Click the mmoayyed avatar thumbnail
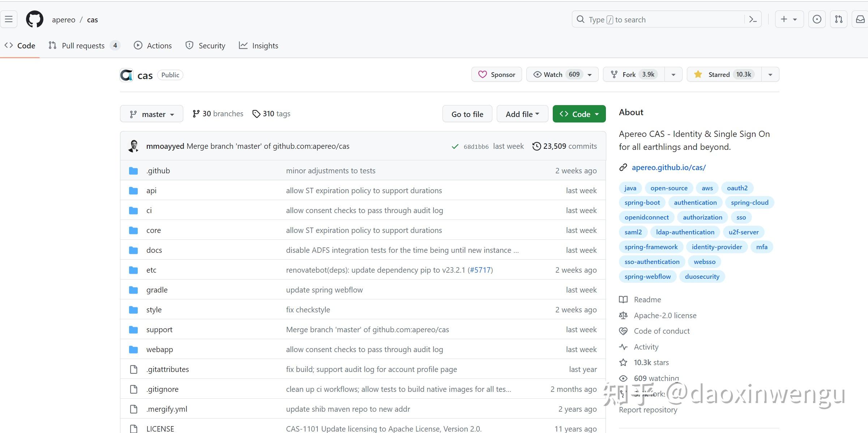Screen dimensions: 868x433 (x=134, y=146)
